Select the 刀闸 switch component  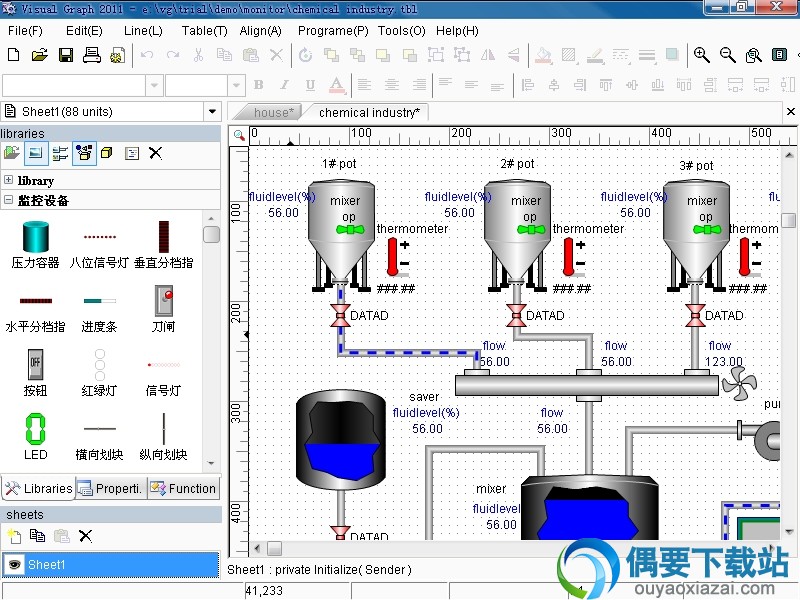coord(163,309)
